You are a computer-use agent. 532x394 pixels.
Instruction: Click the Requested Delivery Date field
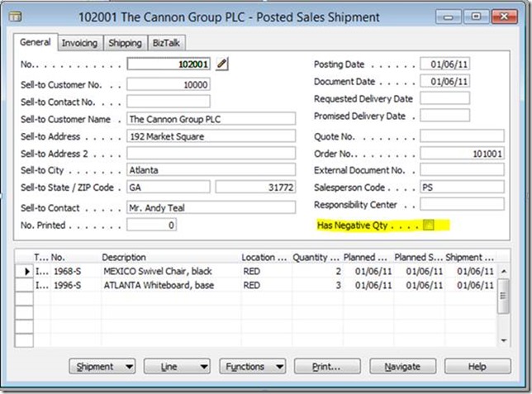[x=444, y=98]
